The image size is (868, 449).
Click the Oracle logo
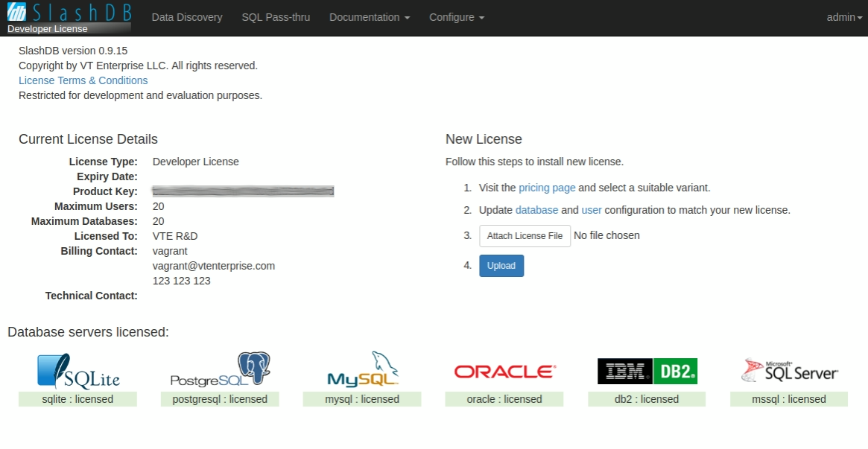tap(505, 372)
